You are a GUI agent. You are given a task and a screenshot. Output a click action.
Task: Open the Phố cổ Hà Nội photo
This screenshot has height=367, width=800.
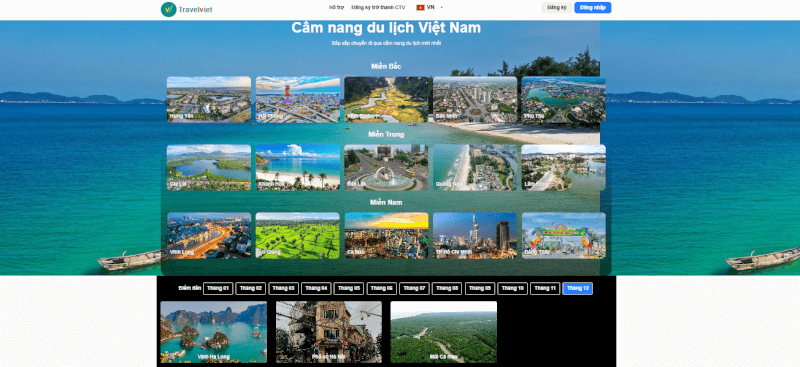tap(329, 332)
